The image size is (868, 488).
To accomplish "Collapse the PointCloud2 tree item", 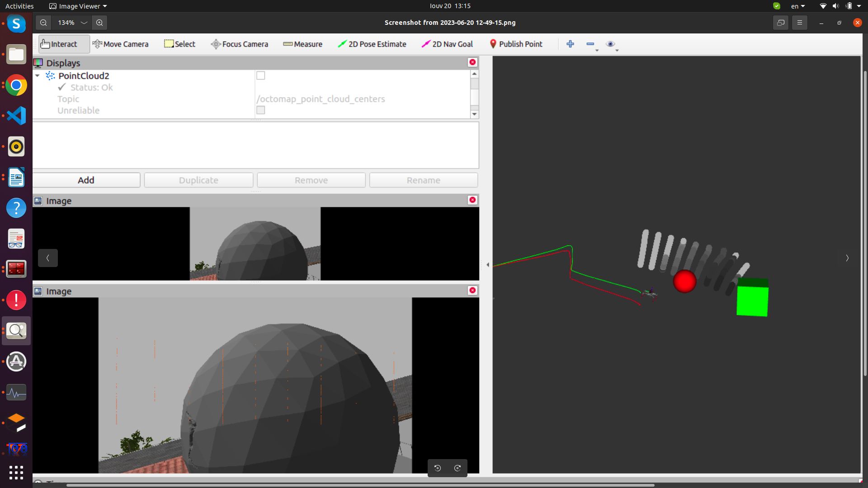I will click(x=38, y=75).
